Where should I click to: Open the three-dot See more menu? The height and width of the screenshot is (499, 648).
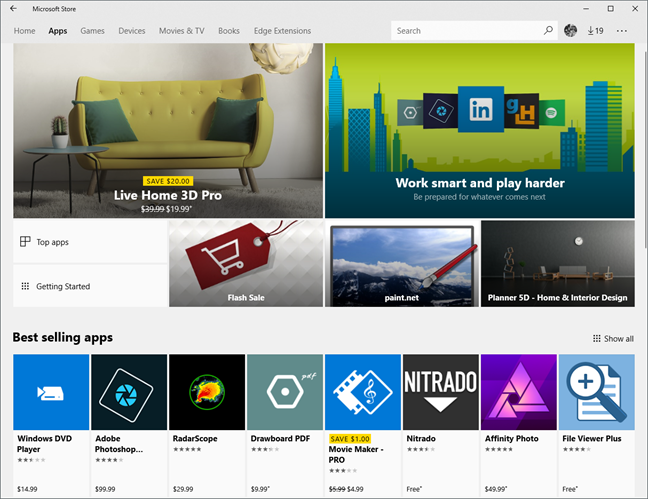click(622, 31)
